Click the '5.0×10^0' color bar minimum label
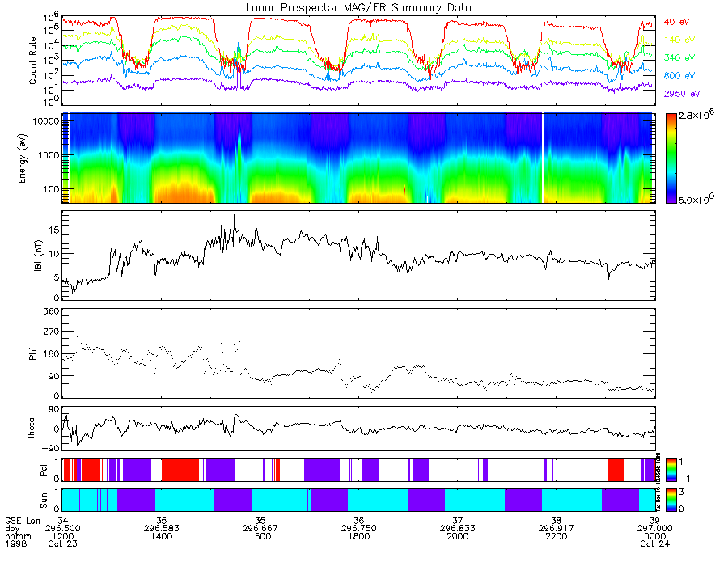 [x=696, y=200]
